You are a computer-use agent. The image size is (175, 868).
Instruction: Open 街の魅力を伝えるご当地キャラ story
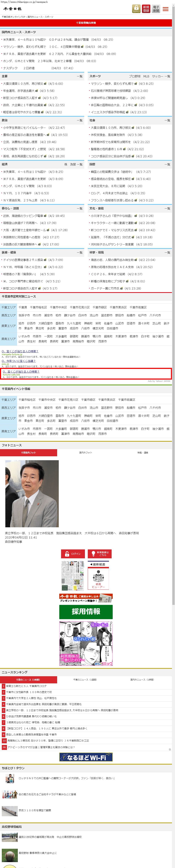pos(47,794)
